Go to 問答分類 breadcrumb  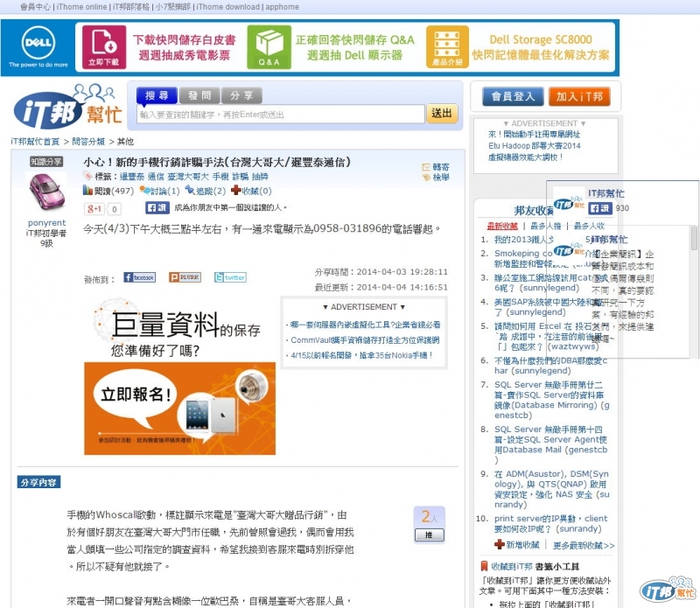point(88,142)
